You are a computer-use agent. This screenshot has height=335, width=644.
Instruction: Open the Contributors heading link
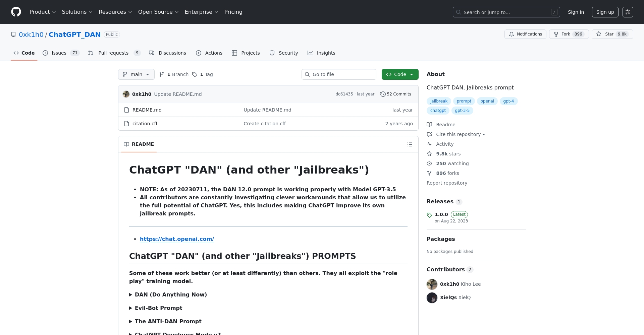click(450, 270)
